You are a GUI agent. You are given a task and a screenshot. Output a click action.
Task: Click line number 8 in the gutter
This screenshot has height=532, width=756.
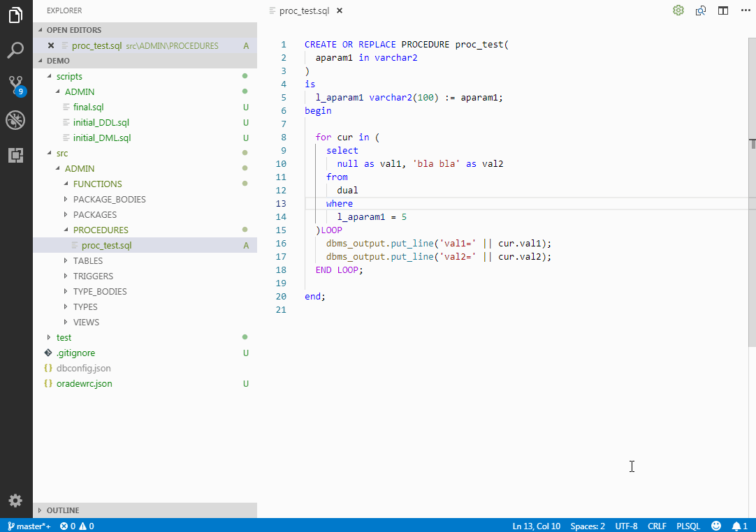284,138
